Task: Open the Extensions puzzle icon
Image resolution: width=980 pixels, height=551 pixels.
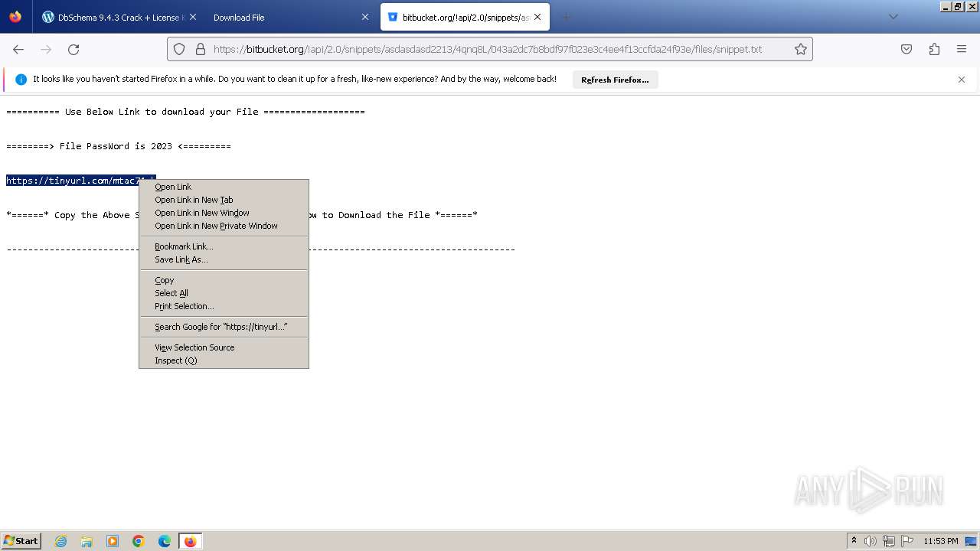Action: [934, 49]
